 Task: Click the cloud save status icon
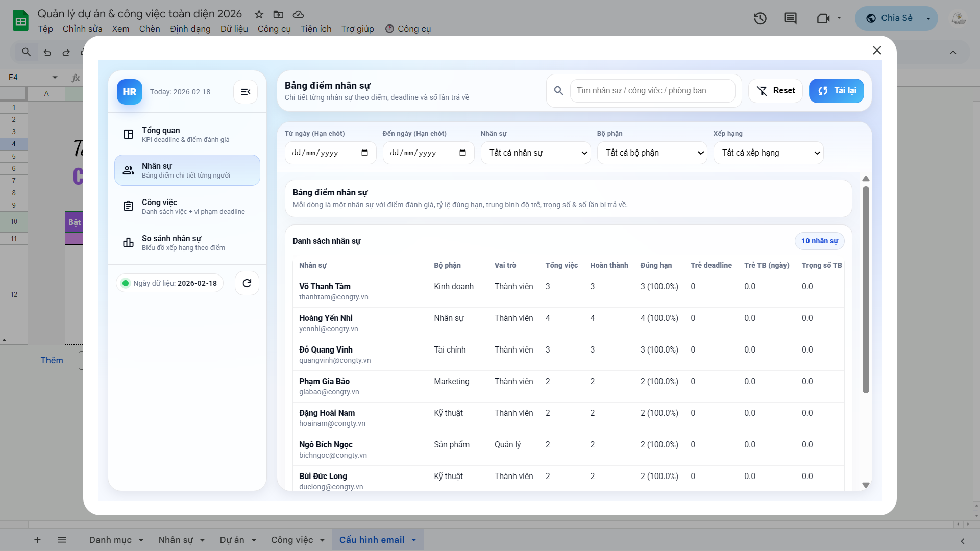tap(298, 14)
